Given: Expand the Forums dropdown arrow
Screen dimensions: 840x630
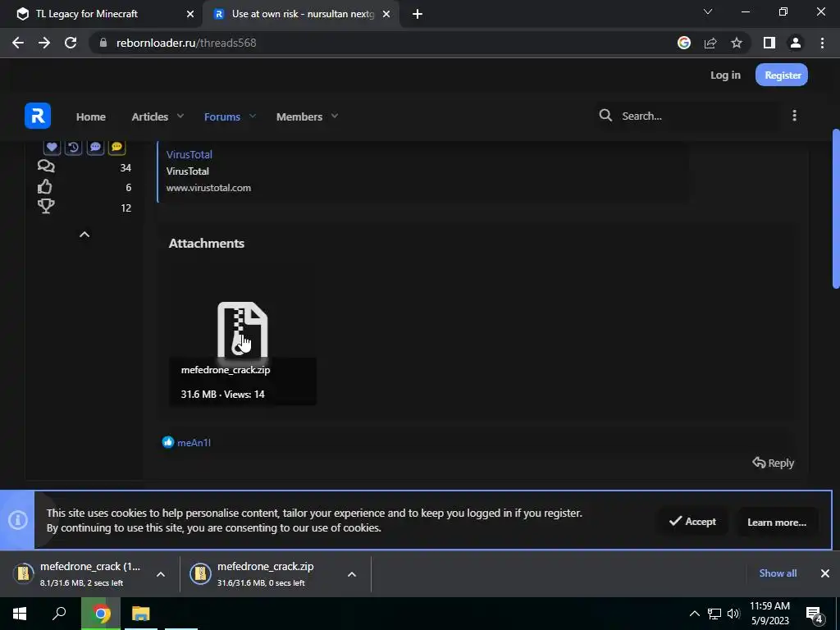Looking at the screenshot, I should tap(253, 116).
